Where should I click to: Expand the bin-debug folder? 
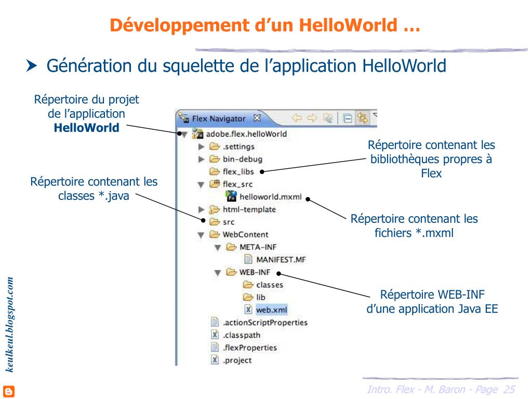201,159
